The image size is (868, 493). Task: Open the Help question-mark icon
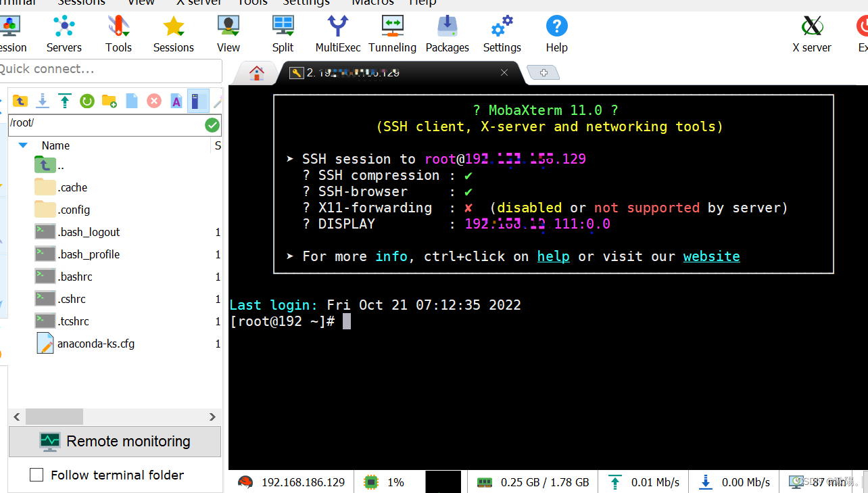tap(557, 26)
